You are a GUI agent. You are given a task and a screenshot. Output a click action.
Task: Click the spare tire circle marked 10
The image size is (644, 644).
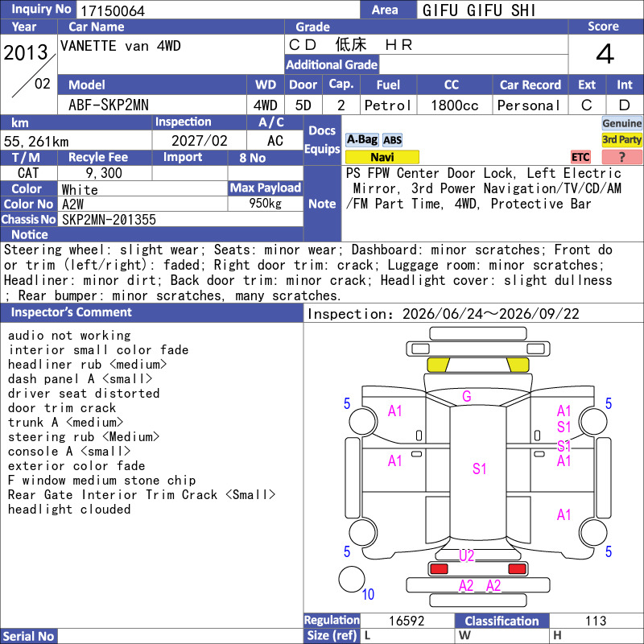(352, 579)
